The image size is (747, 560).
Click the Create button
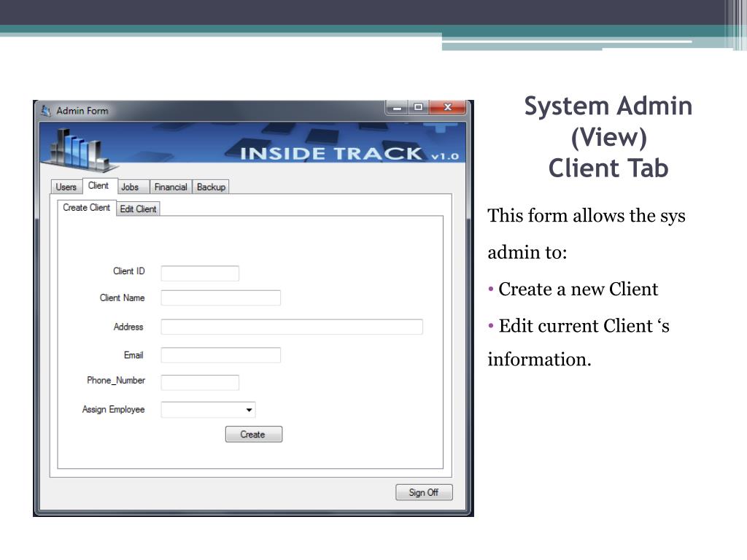coord(253,435)
